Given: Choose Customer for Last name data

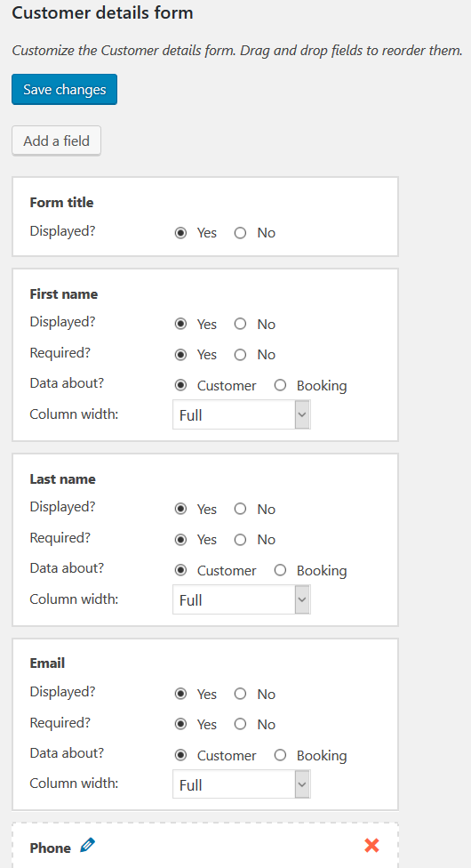Looking at the screenshot, I should pos(180,570).
